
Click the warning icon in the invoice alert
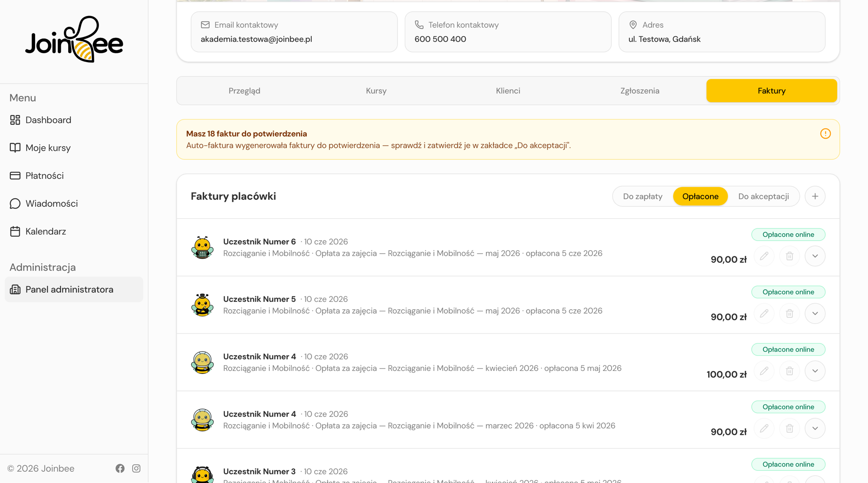point(825,134)
